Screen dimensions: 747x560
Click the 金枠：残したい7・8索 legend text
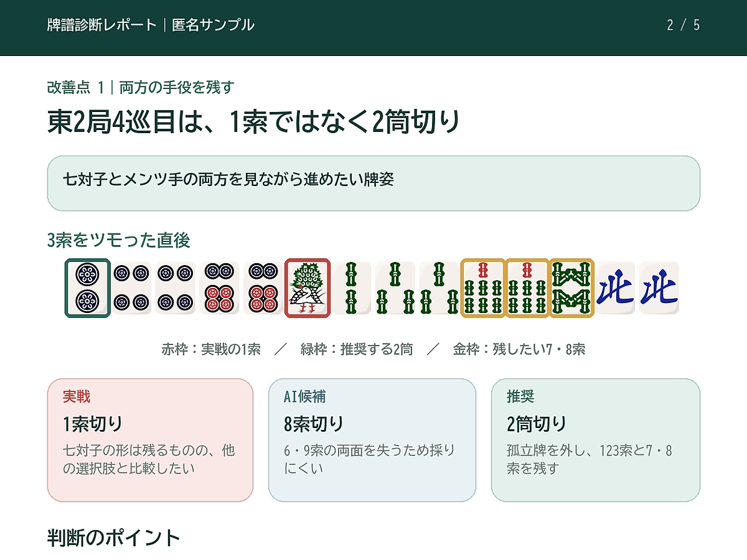(519, 349)
